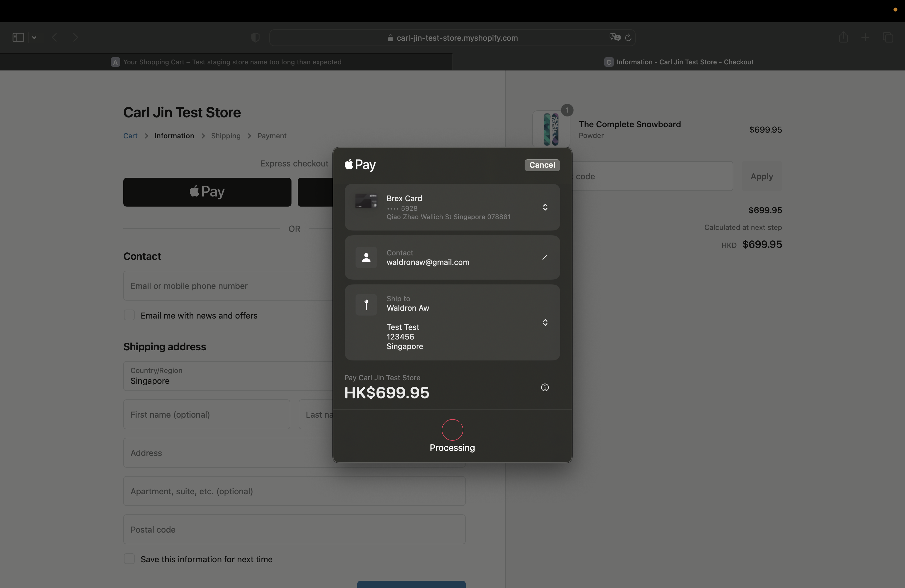Viewport: 905px width, 588px height.
Task: Expand the Ship to address chevron
Action: click(x=545, y=322)
